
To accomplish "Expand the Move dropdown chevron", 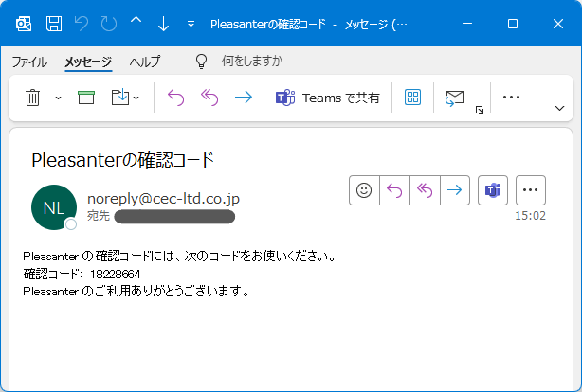I will coord(136,98).
